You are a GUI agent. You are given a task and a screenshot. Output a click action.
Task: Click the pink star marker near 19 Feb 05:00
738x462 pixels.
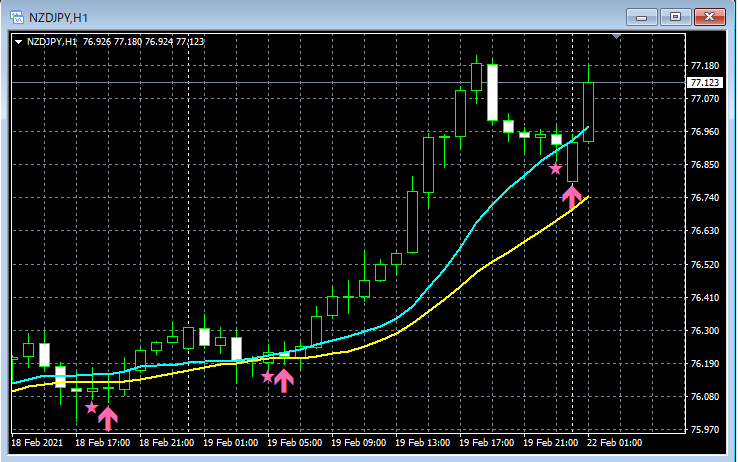coord(267,376)
